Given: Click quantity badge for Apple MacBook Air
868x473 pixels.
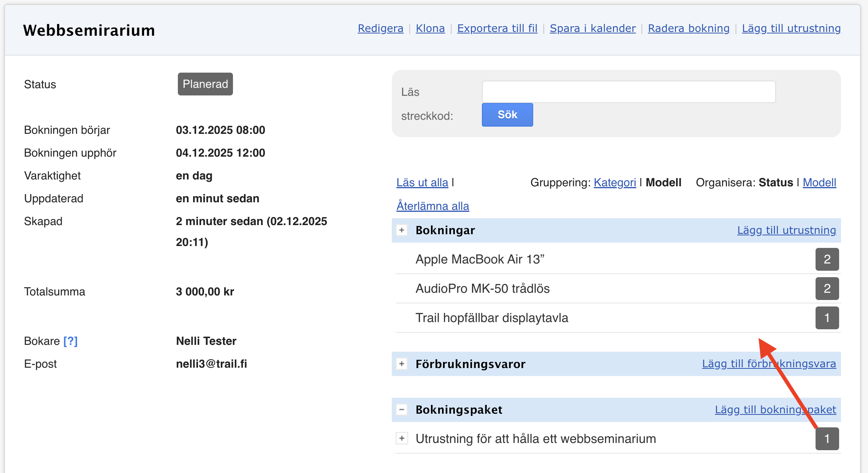Looking at the screenshot, I should (x=827, y=259).
